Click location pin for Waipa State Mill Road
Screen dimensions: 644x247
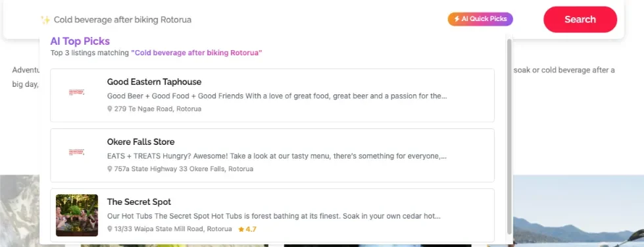pos(110,229)
